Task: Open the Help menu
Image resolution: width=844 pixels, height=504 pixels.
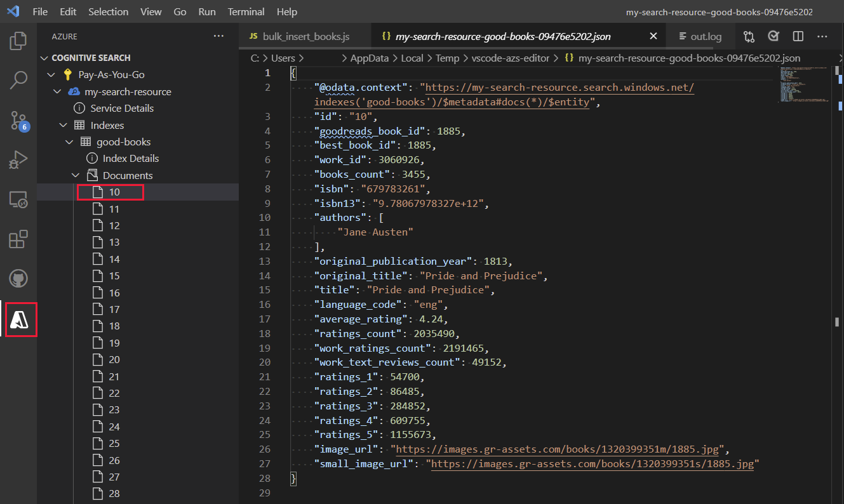Action: (287, 12)
